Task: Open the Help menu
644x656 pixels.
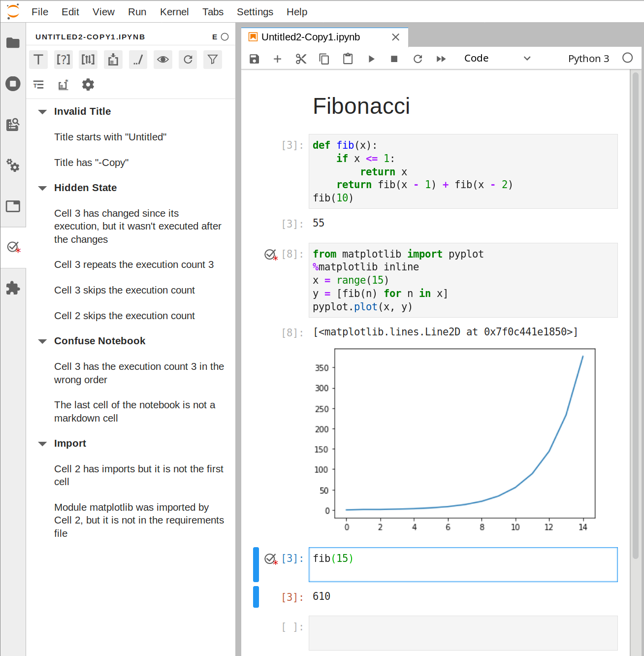Action: [x=297, y=12]
